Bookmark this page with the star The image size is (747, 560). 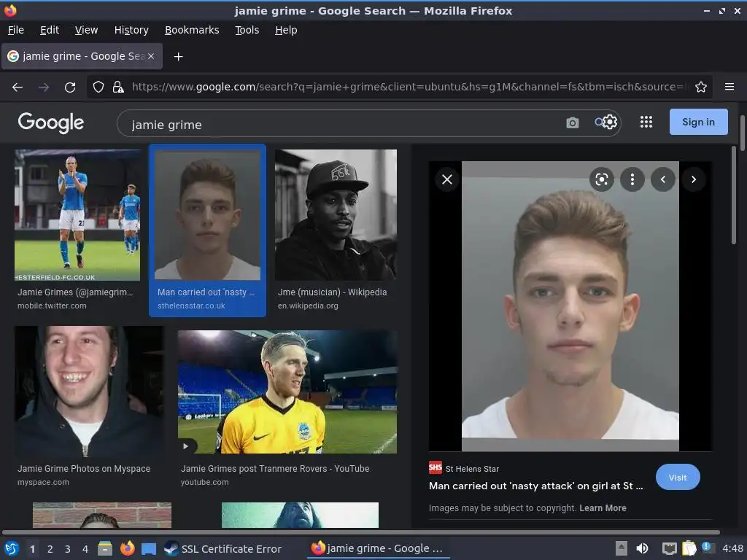[x=701, y=87]
